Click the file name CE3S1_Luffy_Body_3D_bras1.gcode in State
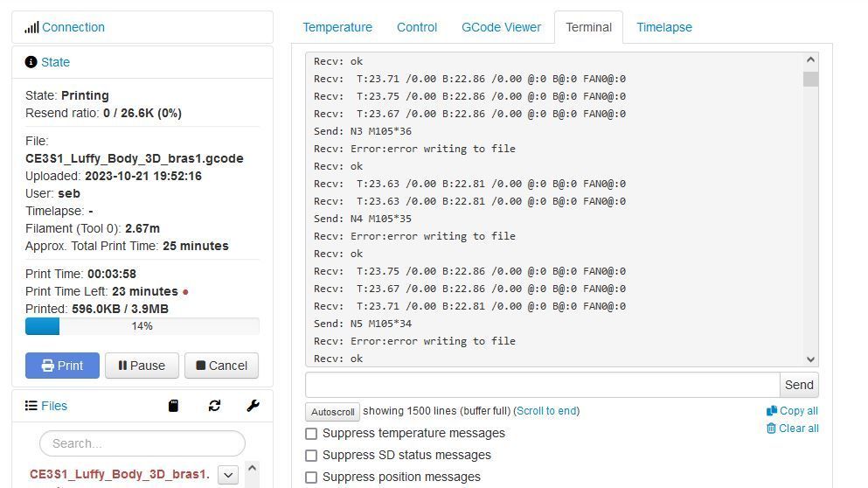The height and width of the screenshot is (488, 868). (135, 158)
